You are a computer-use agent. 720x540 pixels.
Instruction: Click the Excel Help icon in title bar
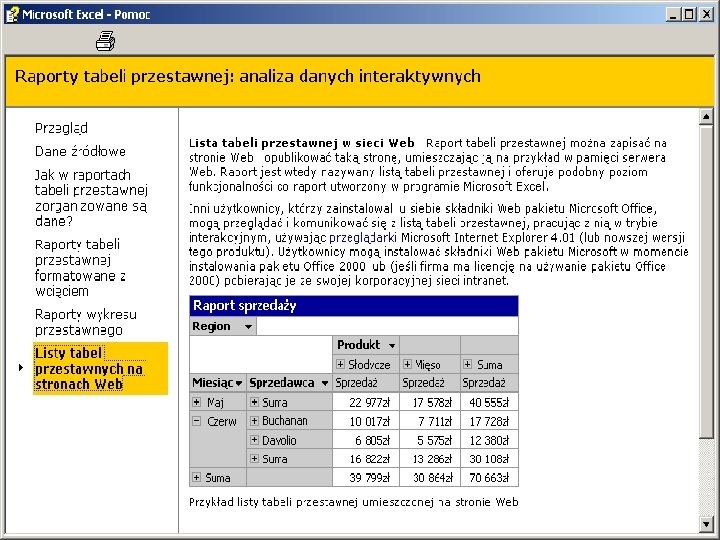click(x=12, y=14)
